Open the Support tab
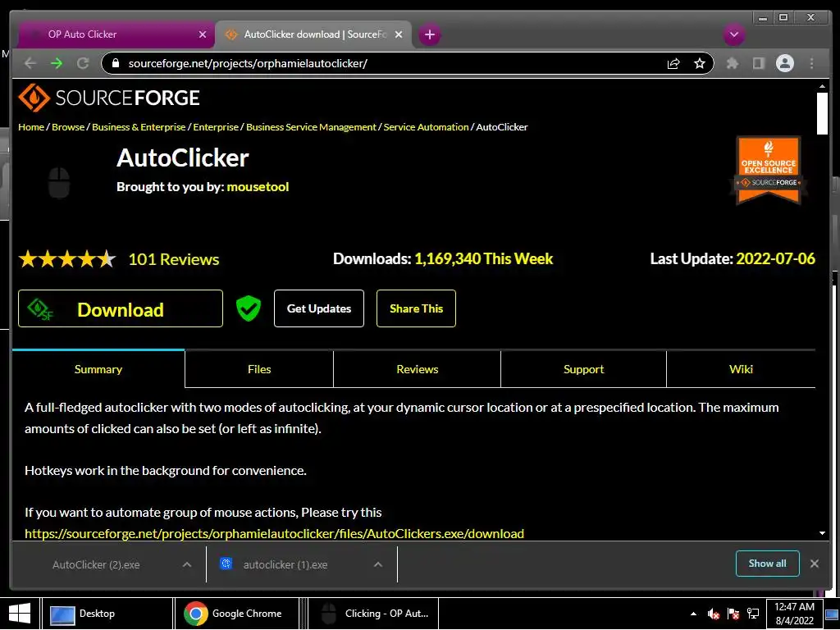 tap(583, 369)
